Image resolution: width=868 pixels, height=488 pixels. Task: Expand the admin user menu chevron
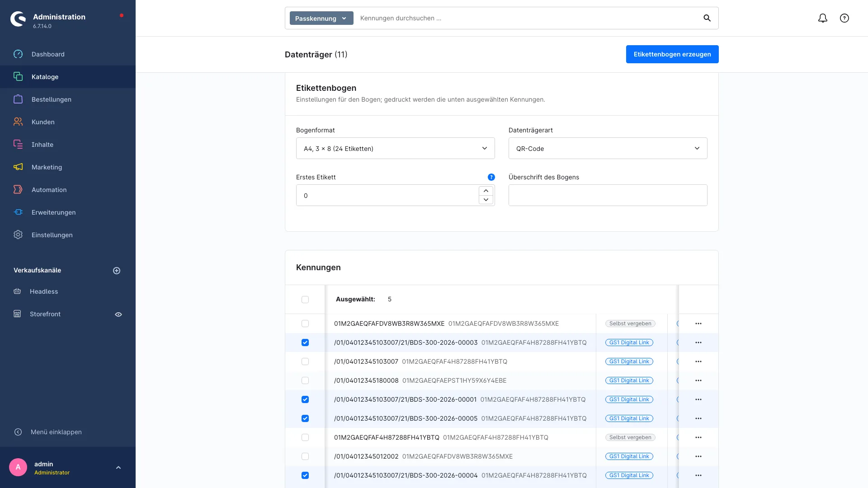pyautogui.click(x=118, y=468)
